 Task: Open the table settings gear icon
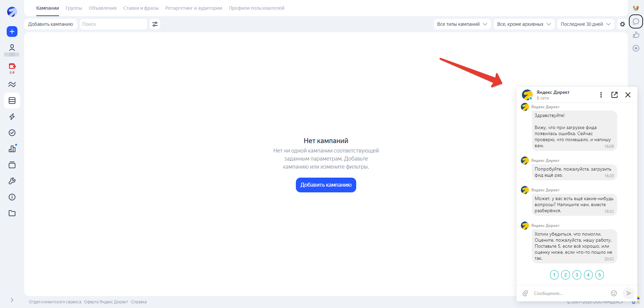tap(623, 24)
